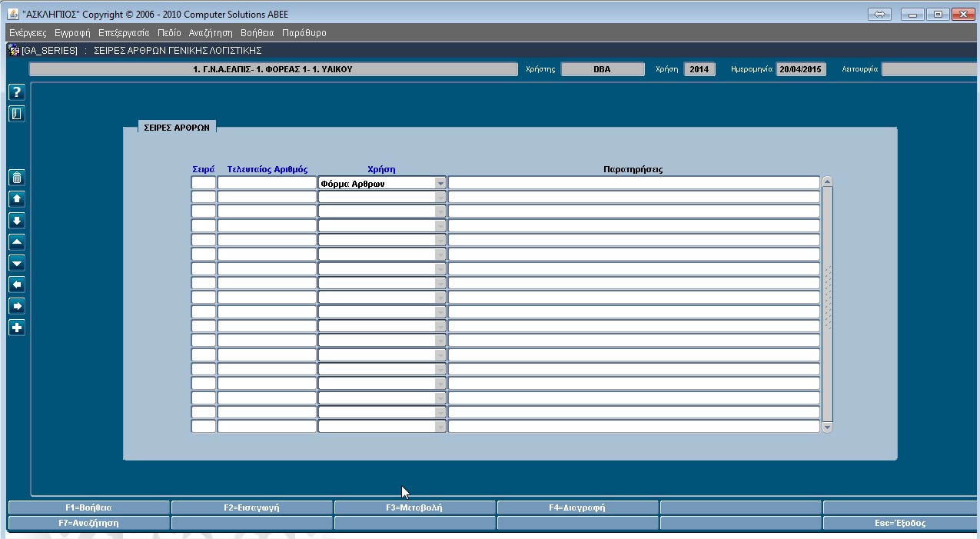Image resolution: width=980 pixels, height=539 pixels.
Task: Open the third row Χρήση dropdown
Action: [440, 211]
